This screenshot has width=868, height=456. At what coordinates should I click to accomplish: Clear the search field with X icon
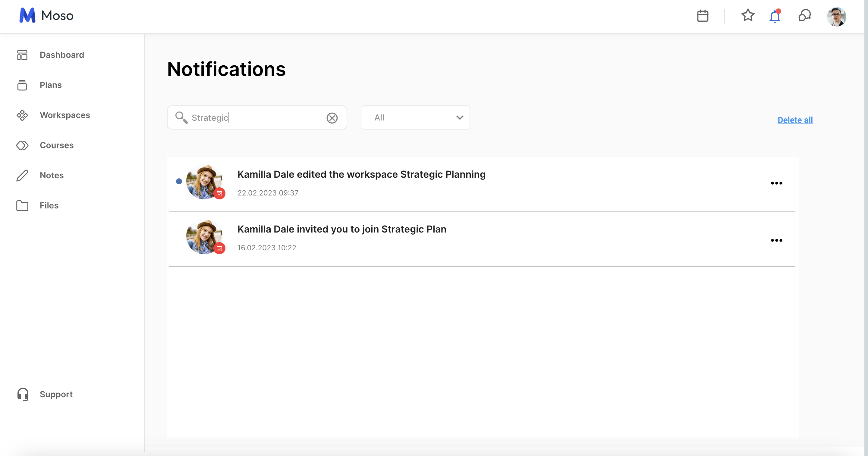[x=332, y=118]
